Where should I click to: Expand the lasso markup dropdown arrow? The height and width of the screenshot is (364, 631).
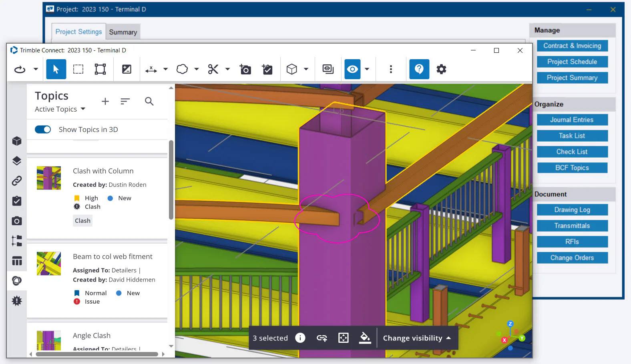coord(197,69)
